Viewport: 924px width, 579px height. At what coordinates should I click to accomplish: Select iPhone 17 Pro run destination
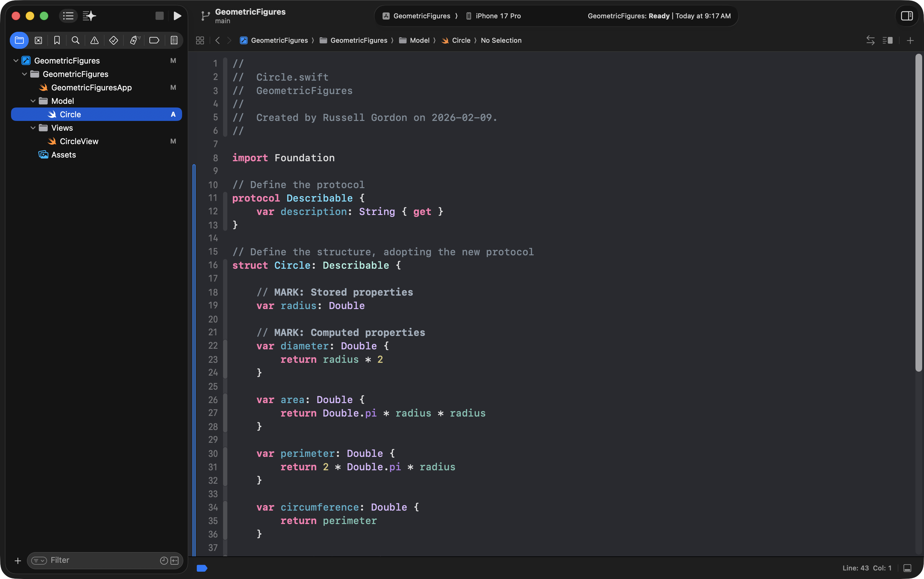[498, 16]
